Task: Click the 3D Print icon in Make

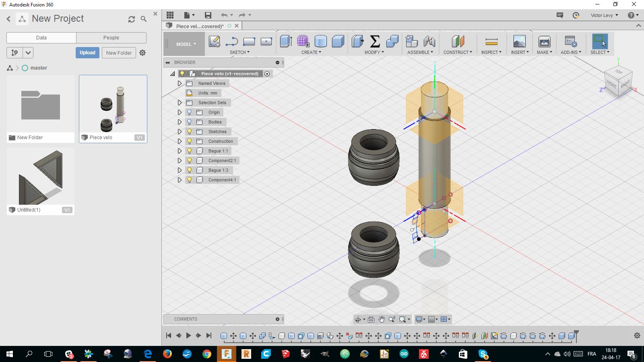Action: pos(544,41)
